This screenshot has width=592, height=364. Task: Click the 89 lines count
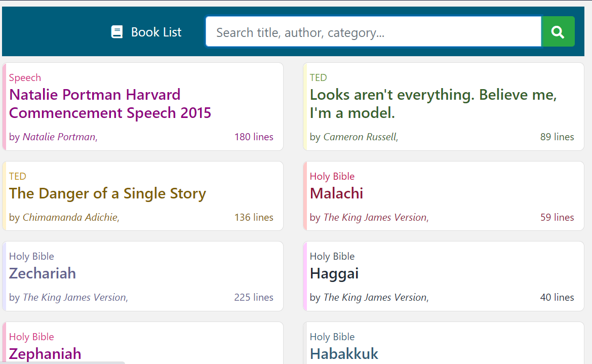(x=557, y=137)
